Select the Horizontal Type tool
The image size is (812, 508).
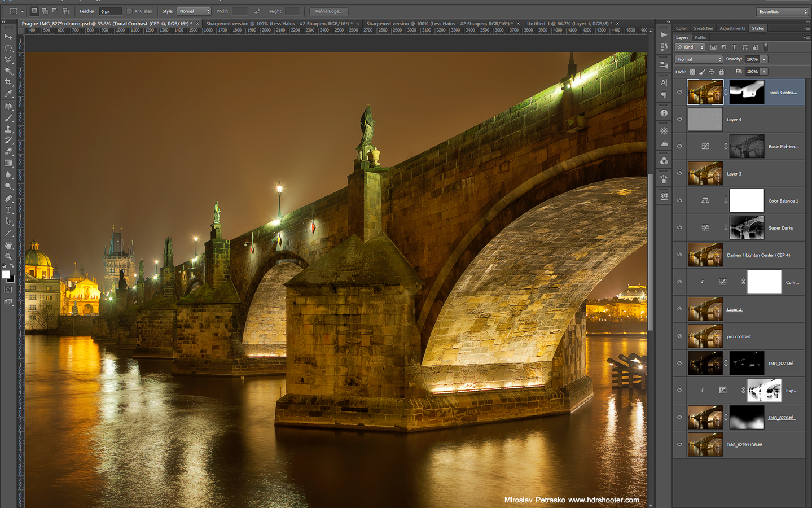8,210
